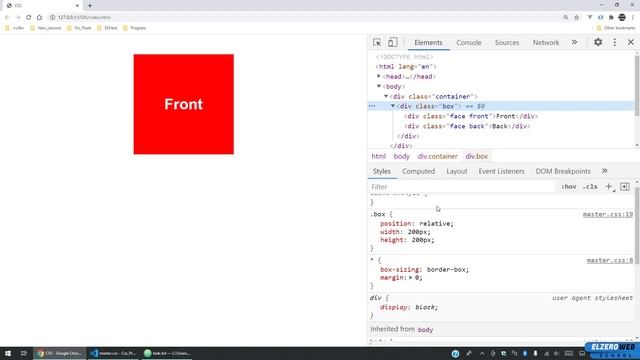The width and height of the screenshot is (640, 360).
Task: Toggle the computed styles sidebar icon
Action: [x=624, y=187]
